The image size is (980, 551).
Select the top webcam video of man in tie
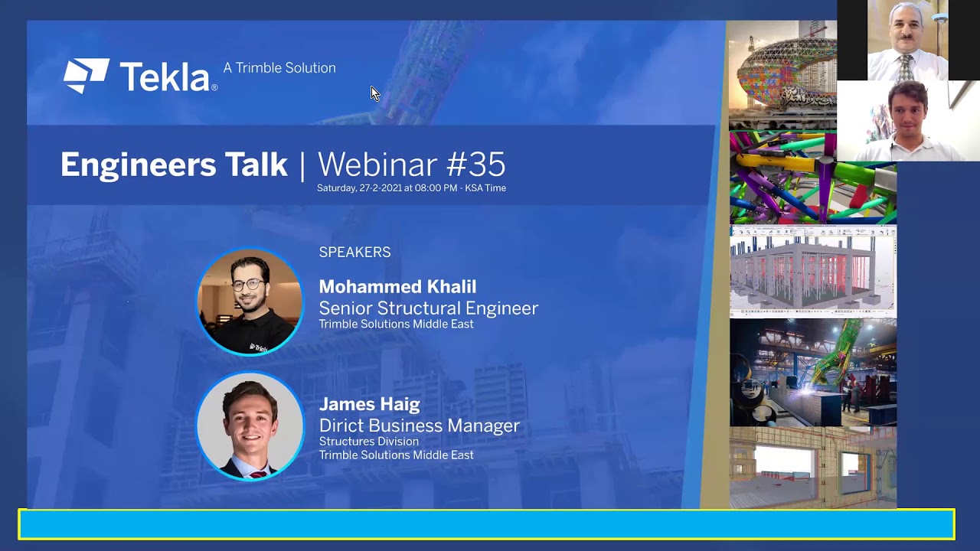(908, 40)
